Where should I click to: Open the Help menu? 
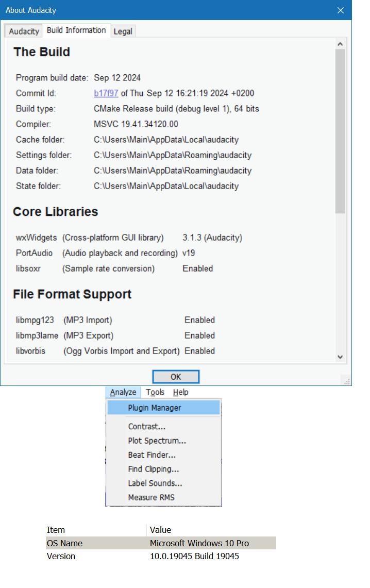click(x=181, y=392)
